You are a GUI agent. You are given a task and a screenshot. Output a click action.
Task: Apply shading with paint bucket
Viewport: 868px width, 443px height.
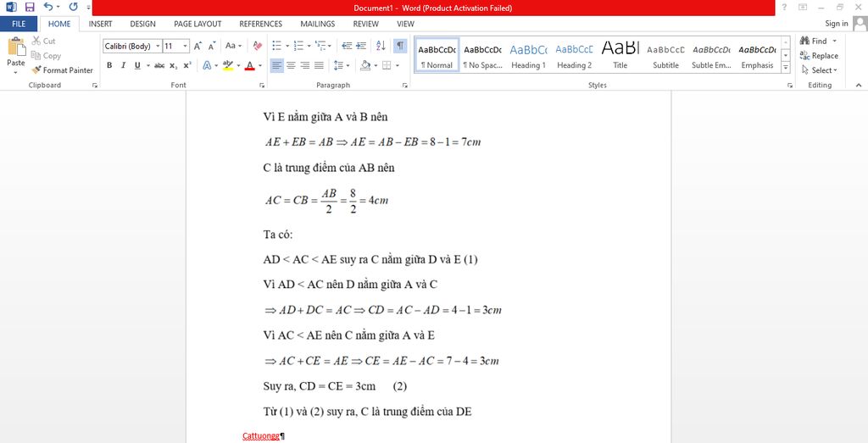365,65
